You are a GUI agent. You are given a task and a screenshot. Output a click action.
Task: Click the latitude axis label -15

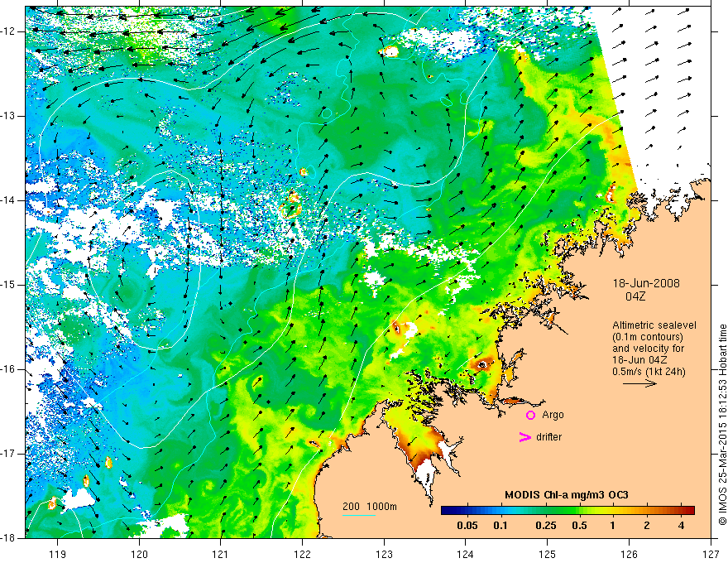[8, 285]
